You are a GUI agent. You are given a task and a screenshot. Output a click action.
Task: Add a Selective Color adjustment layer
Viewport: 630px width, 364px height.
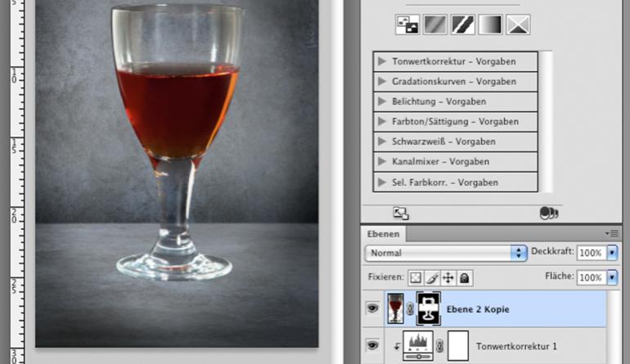point(518,25)
